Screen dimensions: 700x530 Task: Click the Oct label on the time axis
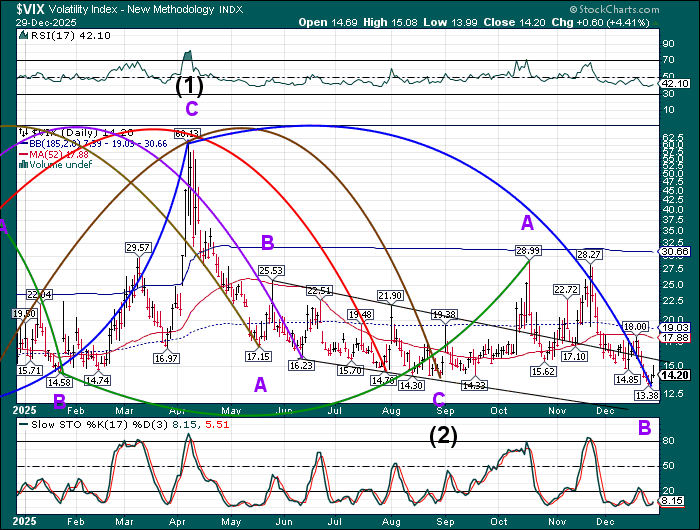(497, 410)
